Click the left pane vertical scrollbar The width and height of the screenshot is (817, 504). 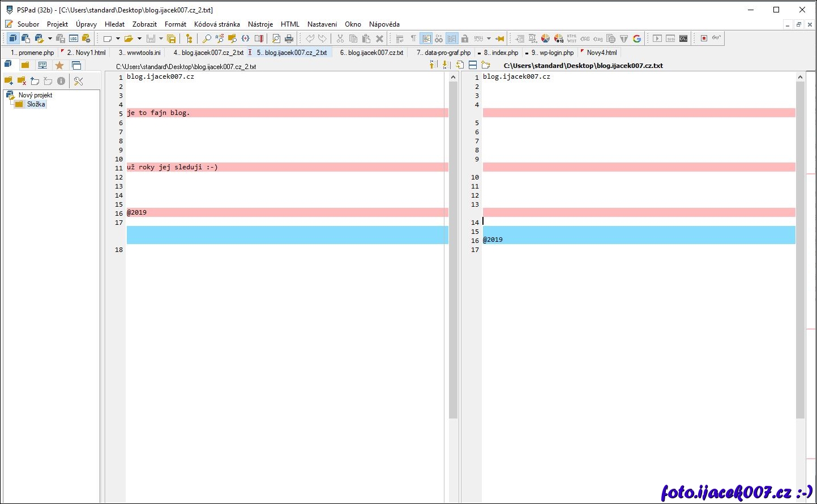[453, 249]
